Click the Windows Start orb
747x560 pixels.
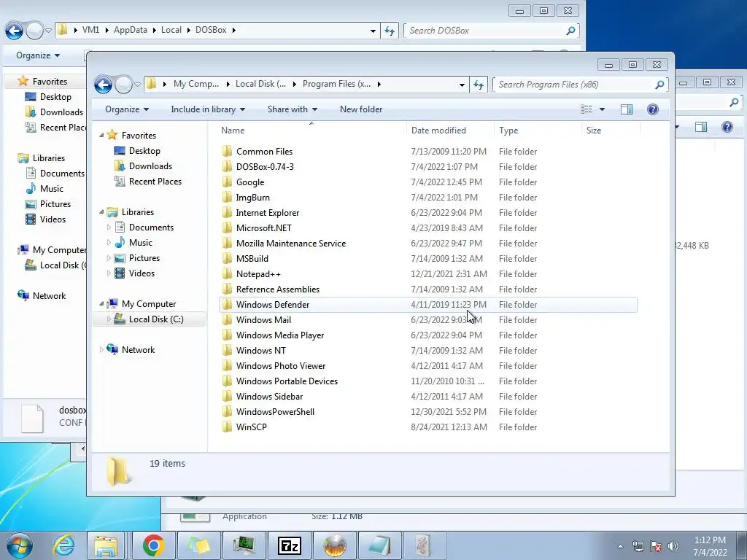(x=20, y=545)
